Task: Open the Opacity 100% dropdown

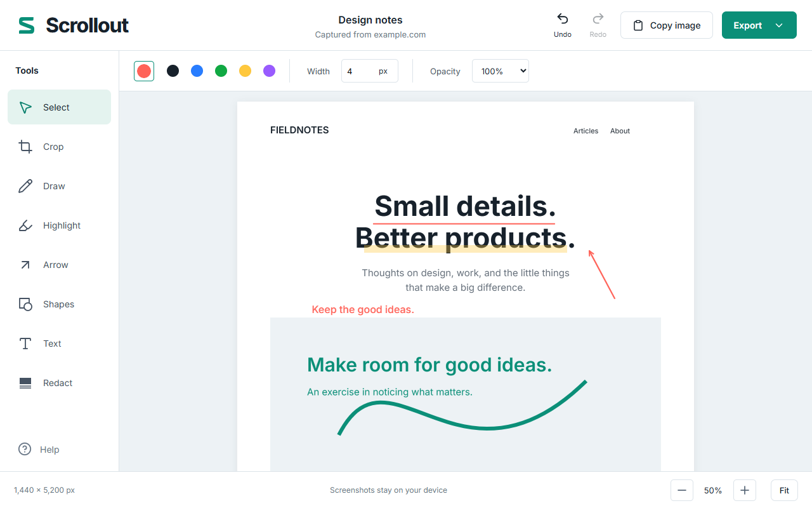Action: 501,71
